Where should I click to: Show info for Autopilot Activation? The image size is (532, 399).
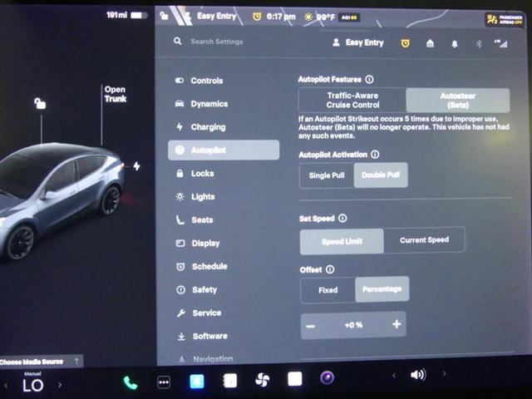[x=375, y=155]
